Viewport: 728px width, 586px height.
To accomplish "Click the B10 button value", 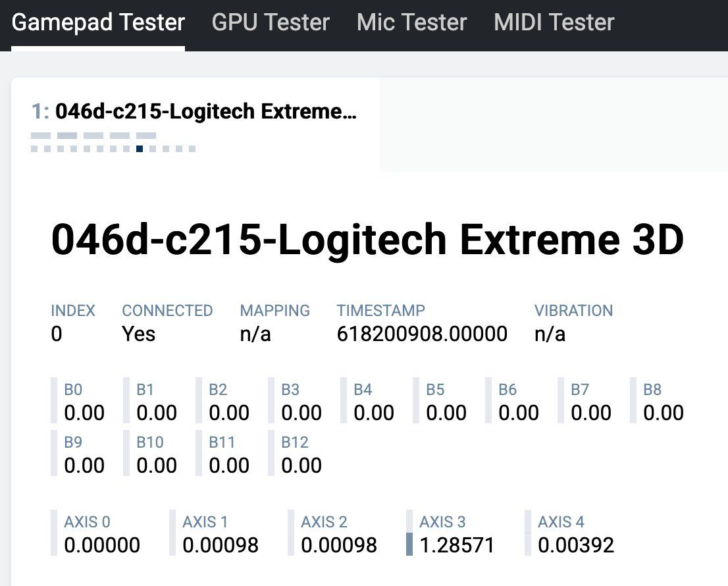I will coord(157,466).
